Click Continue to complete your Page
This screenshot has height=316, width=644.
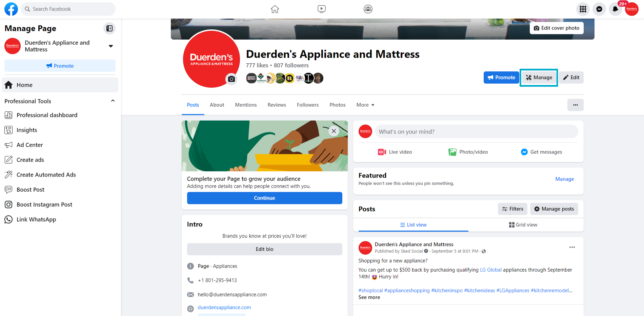tap(265, 198)
